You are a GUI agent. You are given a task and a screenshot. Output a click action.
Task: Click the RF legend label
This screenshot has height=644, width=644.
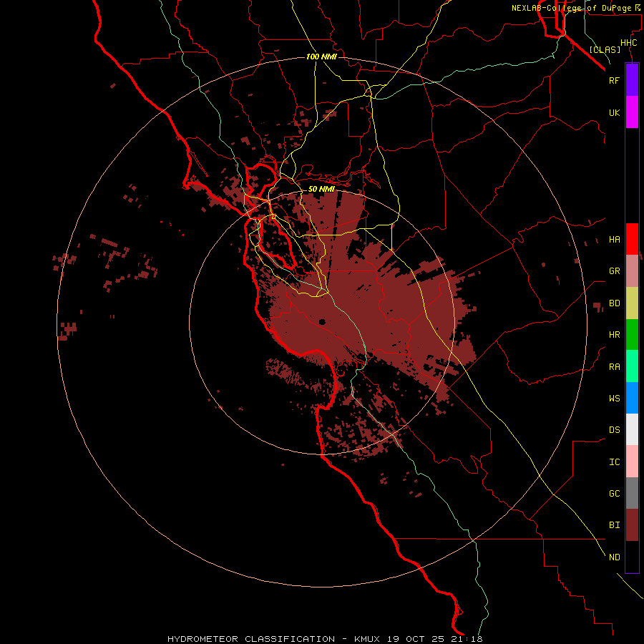[x=614, y=80]
